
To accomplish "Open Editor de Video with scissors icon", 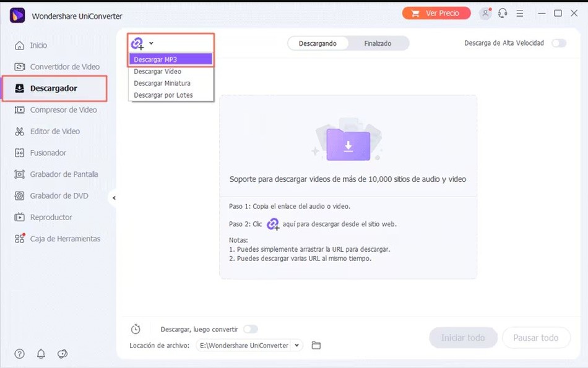I will coord(47,131).
